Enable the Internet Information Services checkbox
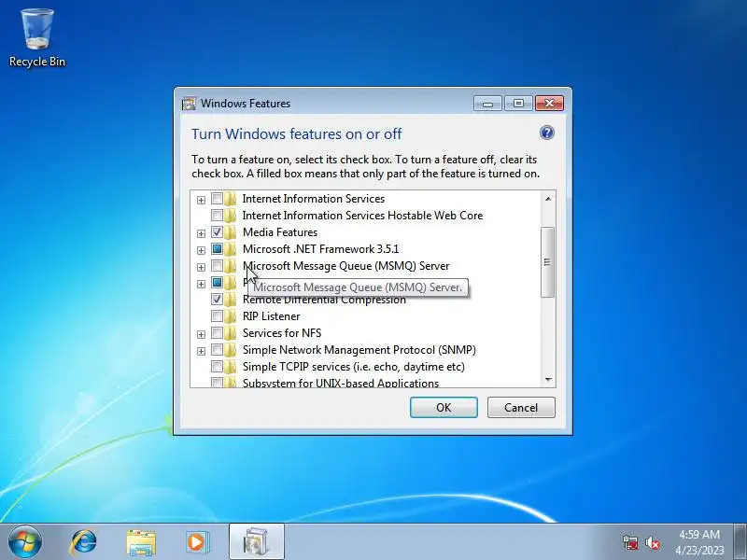747x560 pixels. coord(217,199)
